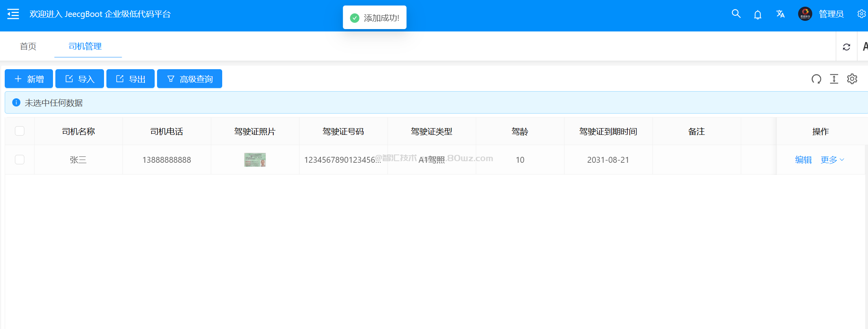Click the 导出 export button
Image resolution: width=868 pixels, height=329 pixels.
point(130,79)
